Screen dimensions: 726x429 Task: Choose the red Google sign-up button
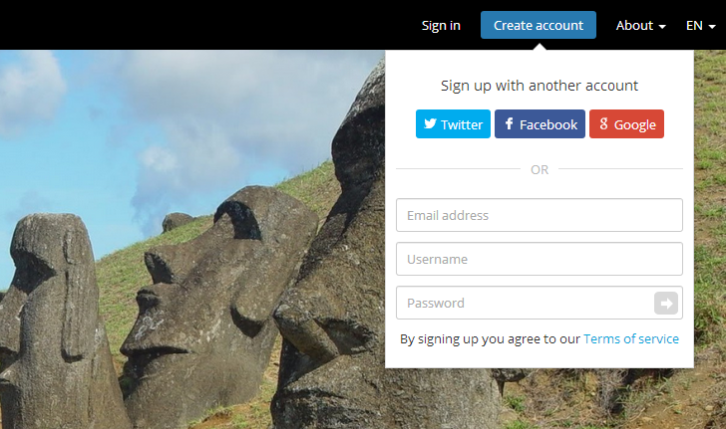pyautogui.click(x=627, y=124)
